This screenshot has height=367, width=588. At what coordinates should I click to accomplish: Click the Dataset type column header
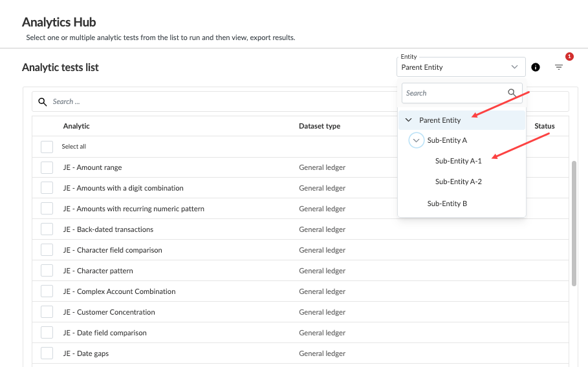point(319,126)
